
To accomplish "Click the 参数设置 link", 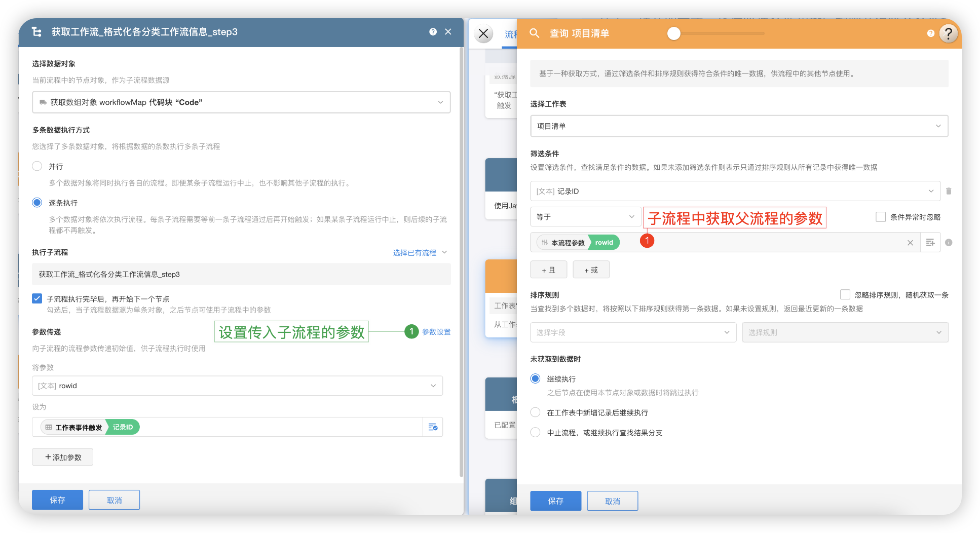I will click(x=436, y=332).
